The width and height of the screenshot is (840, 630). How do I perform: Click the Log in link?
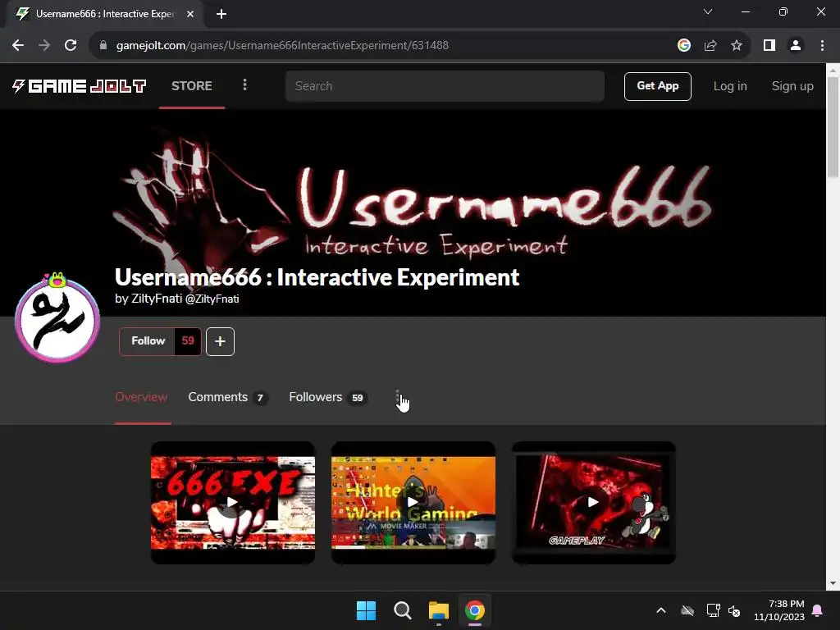coord(729,86)
